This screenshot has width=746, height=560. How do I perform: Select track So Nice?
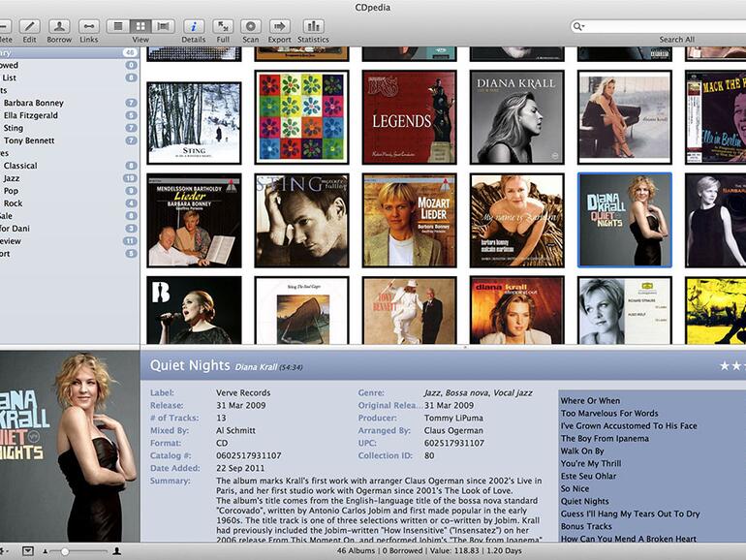point(575,488)
